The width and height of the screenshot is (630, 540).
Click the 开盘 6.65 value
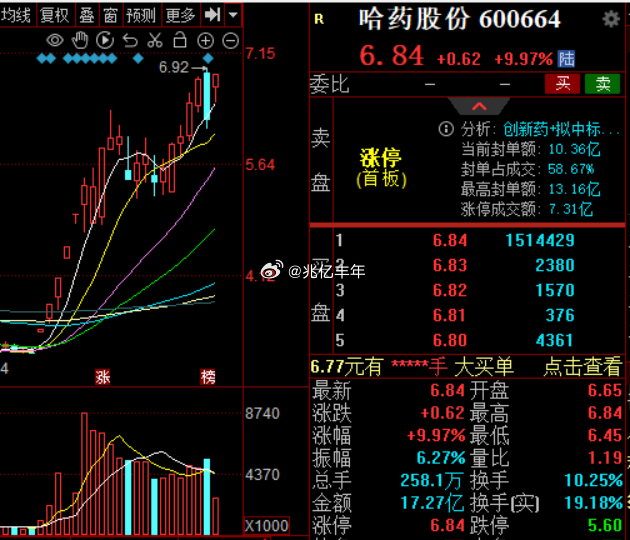[605, 390]
